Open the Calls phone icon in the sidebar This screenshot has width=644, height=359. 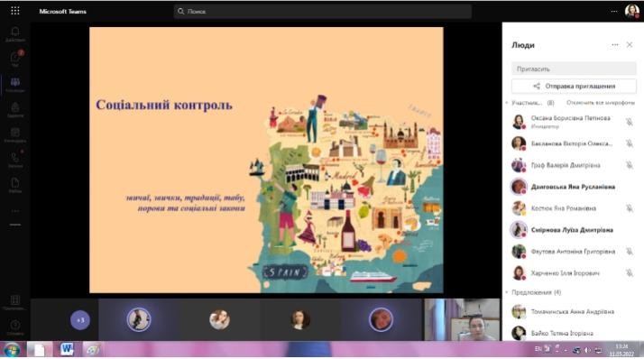pyautogui.click(x=14, y=160)
